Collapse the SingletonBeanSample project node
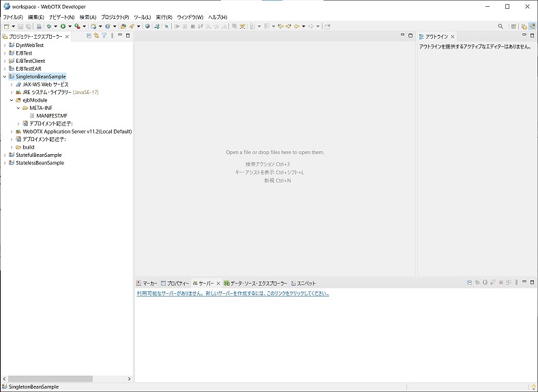 (5, 76)
